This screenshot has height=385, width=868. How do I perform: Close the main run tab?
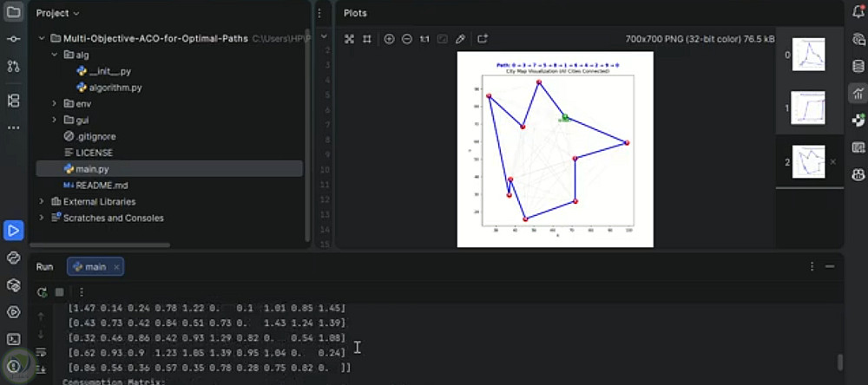tap(116, 267)
